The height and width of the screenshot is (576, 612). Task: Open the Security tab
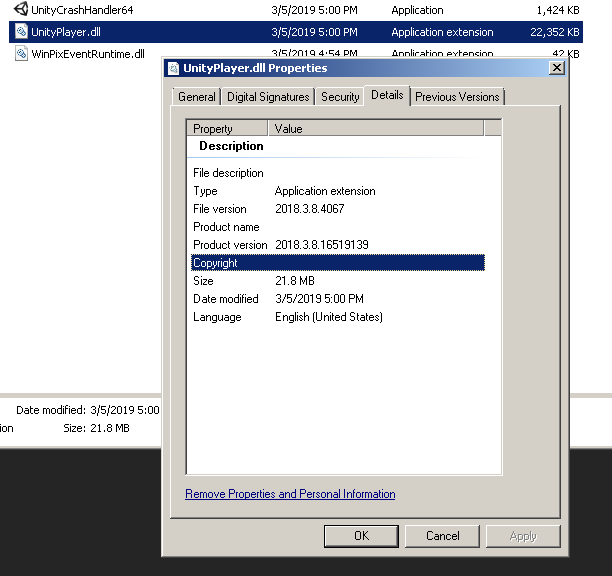340,96
